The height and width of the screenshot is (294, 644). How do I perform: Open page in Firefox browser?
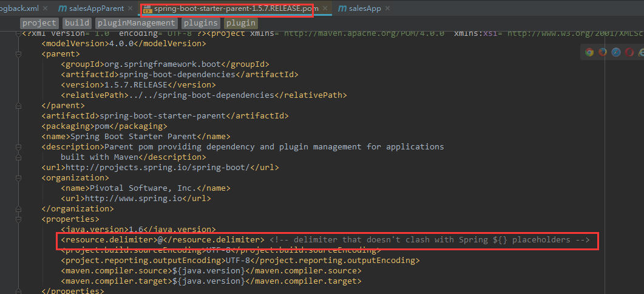pyautogui.click(x=603, y=52)
